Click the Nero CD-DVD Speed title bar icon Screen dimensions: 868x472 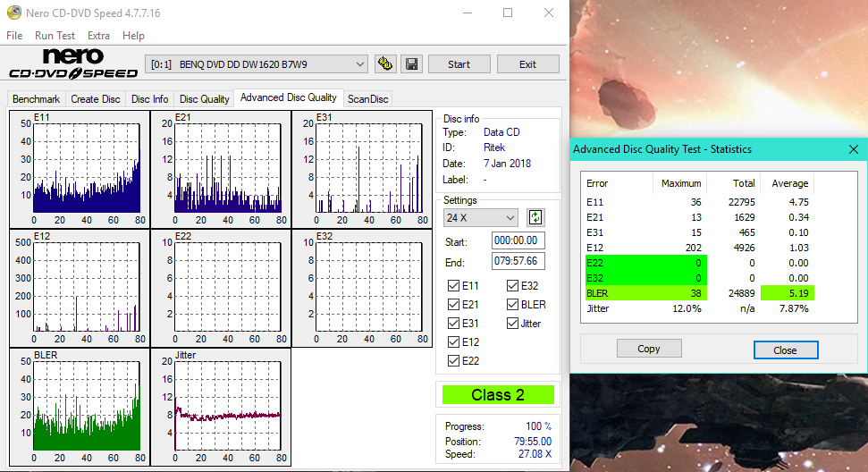(13, 13)
